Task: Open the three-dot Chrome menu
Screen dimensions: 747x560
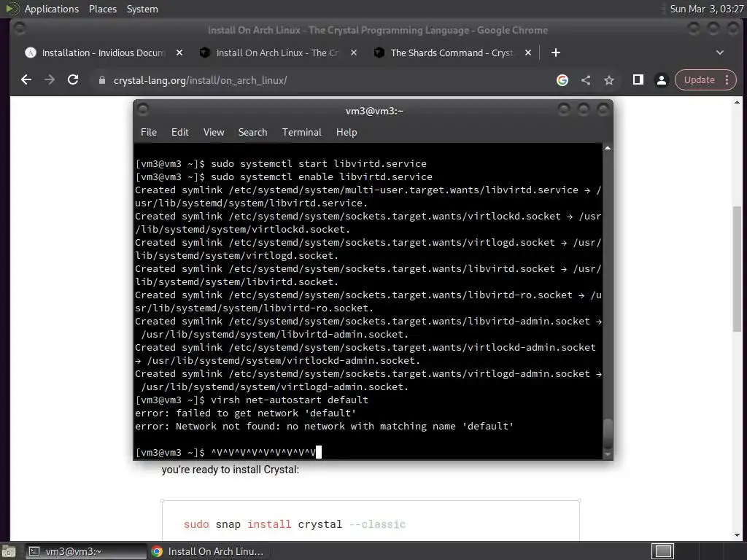Action: (x=727, y=80)
